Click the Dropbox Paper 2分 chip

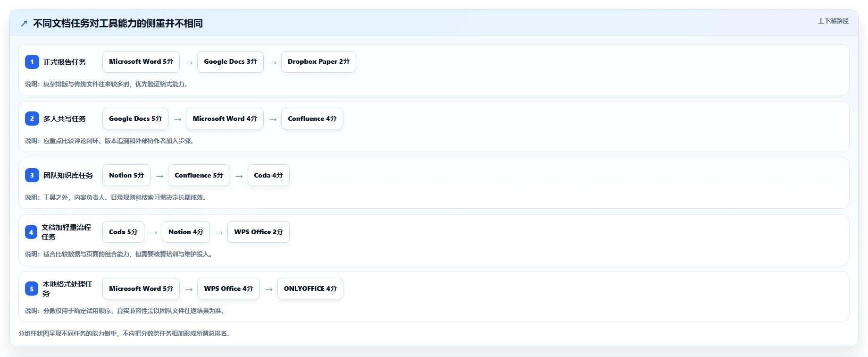click(x=318, y=62)
